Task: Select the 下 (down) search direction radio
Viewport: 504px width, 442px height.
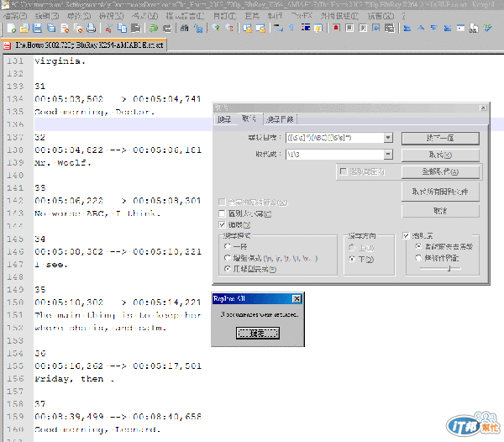Action: click(x=352, y=259)
